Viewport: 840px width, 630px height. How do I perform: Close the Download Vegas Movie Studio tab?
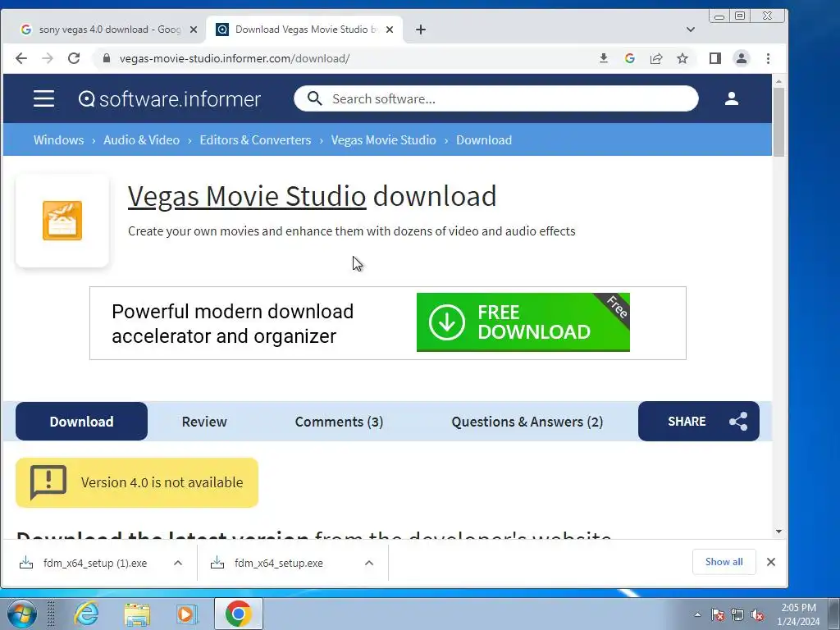(x=390, y=30)
